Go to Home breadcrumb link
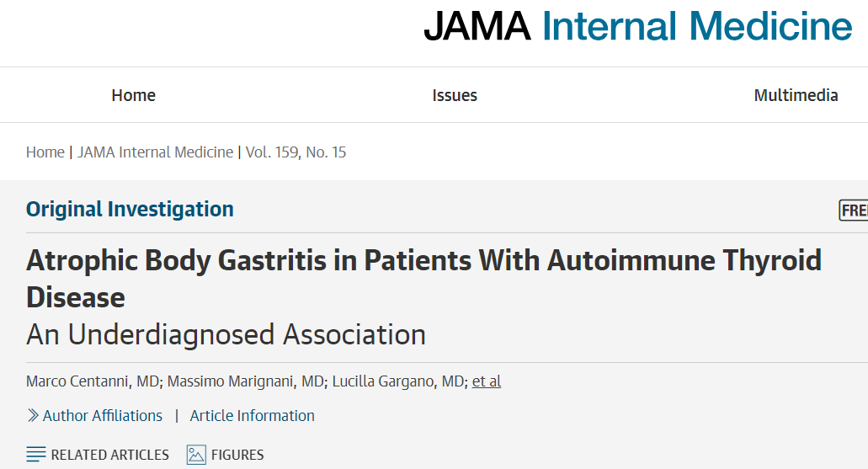 pos(45,152)
